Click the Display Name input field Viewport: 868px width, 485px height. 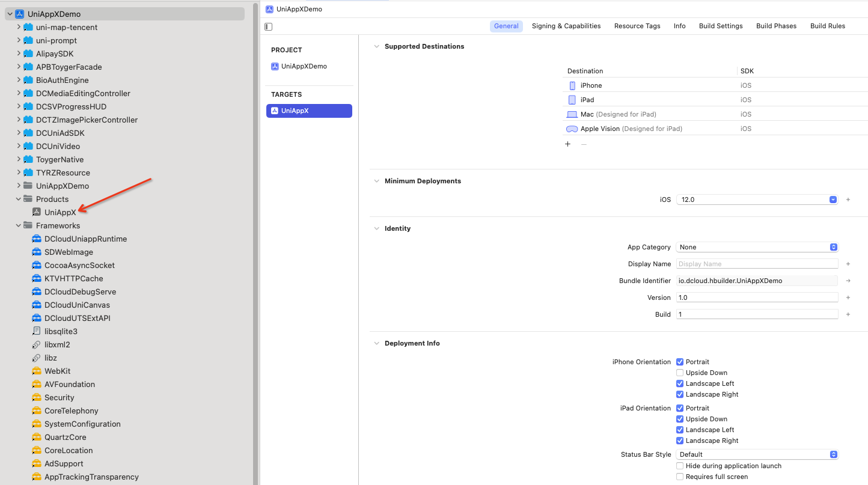tap(757, 264)
